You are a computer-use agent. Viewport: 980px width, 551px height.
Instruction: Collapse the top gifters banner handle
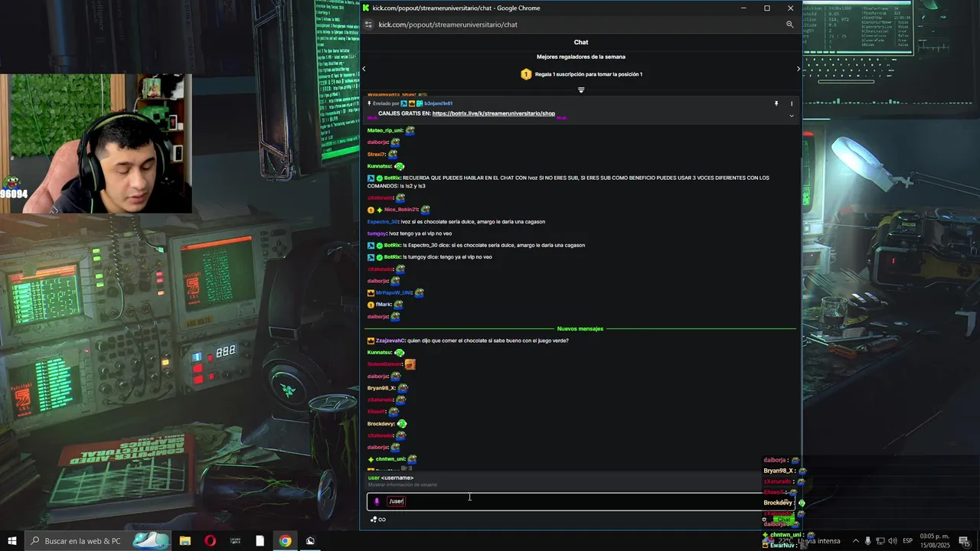pyautogui.click(x=581, y=90)
